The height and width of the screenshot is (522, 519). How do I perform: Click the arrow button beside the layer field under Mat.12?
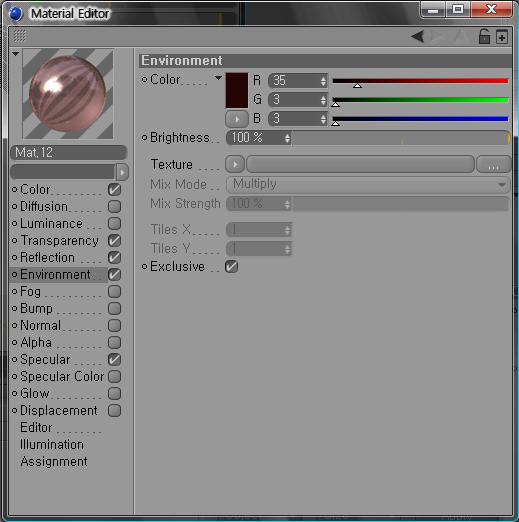coord(122,172)
